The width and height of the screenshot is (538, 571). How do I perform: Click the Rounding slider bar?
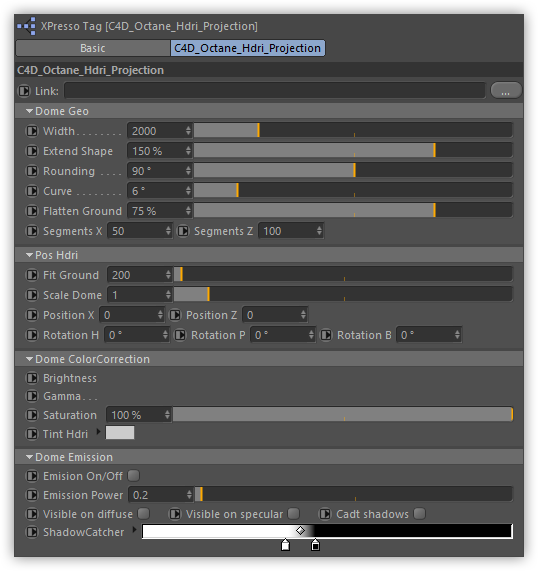(x=353, y=170)
